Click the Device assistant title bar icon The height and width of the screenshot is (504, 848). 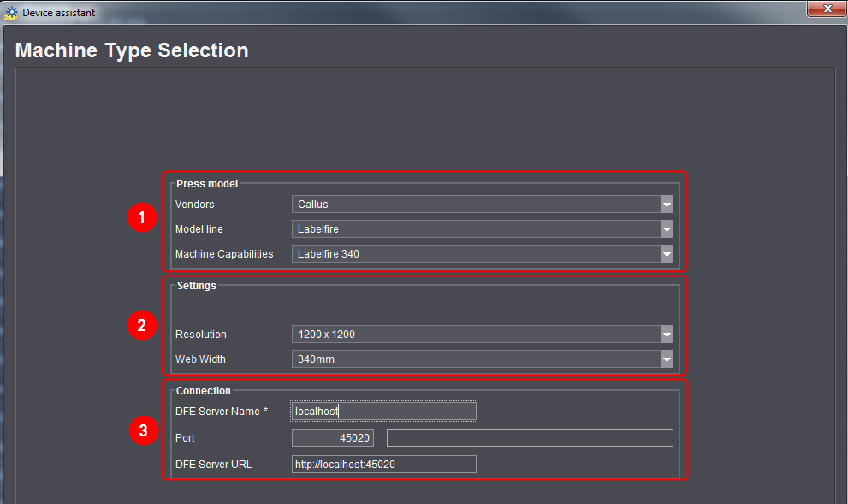[x=11, y=13]
